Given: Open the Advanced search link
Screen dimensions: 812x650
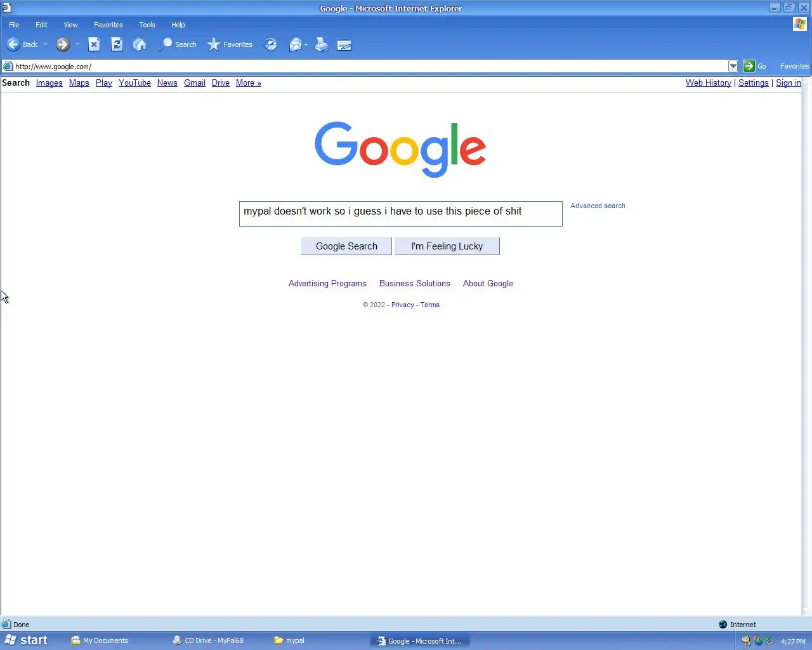Looking at the screenshot, I should click(598, 206).
